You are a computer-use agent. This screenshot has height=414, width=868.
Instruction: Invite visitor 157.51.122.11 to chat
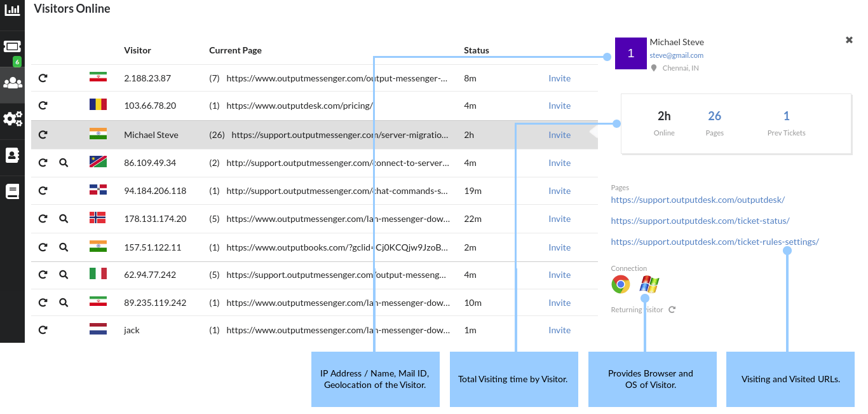point(560,247)
